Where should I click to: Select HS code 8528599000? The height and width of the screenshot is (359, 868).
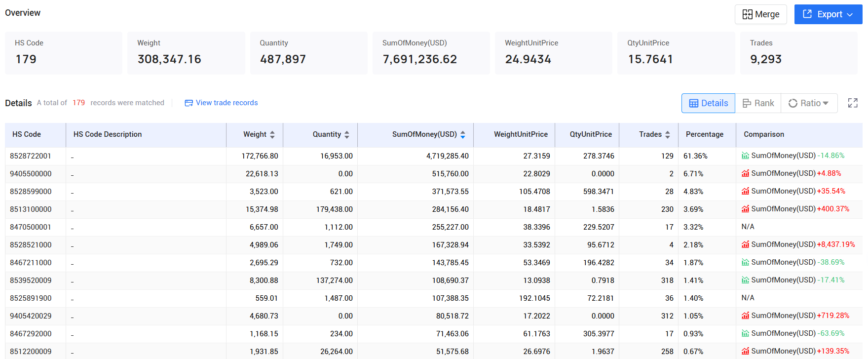pyautogui.click(x=31, y=192)
